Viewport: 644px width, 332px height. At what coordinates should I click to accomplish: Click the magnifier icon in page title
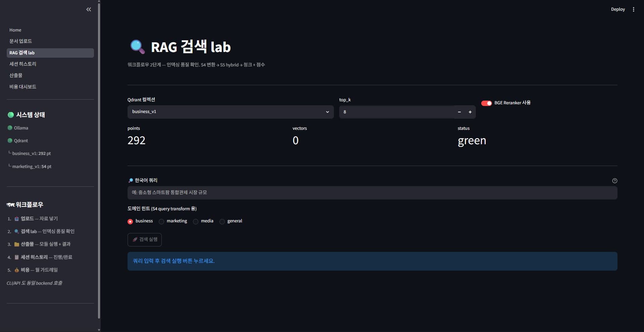[137, 47]
